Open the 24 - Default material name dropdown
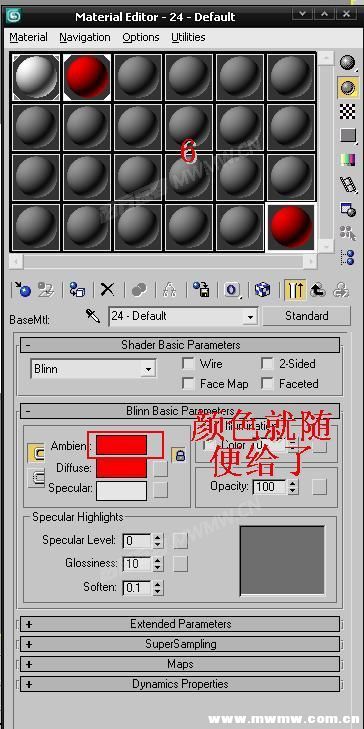The image size is (364, 729). tap(250, 317)
